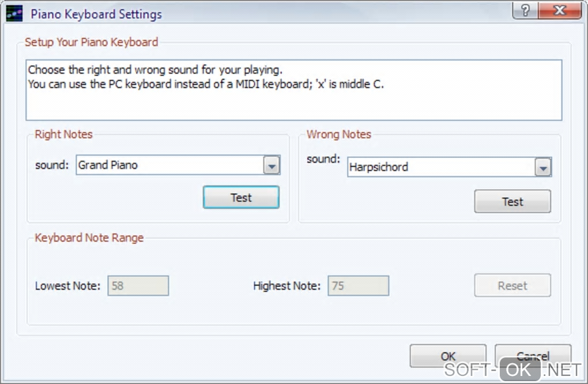Test the Right Notes sound

[x=241, y=197]
